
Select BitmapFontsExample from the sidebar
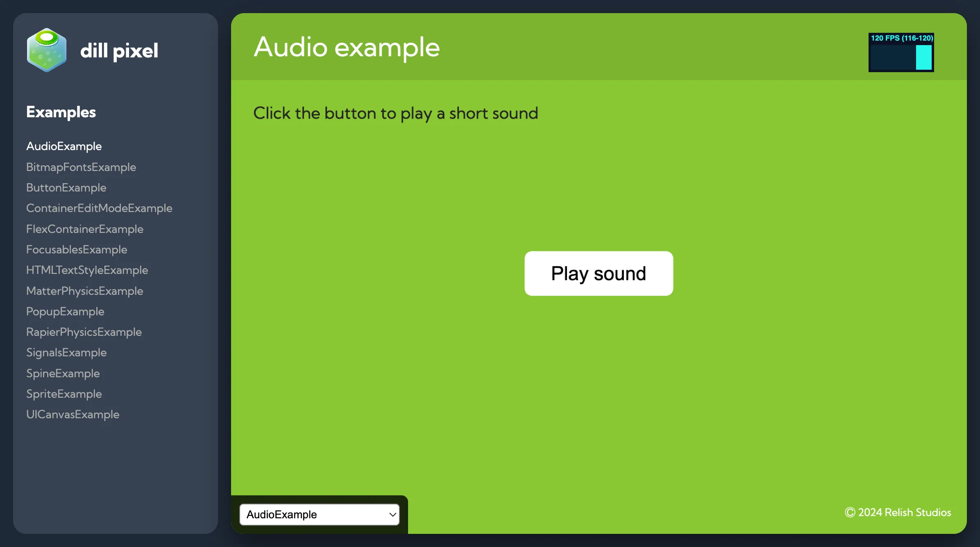(81, 167)
